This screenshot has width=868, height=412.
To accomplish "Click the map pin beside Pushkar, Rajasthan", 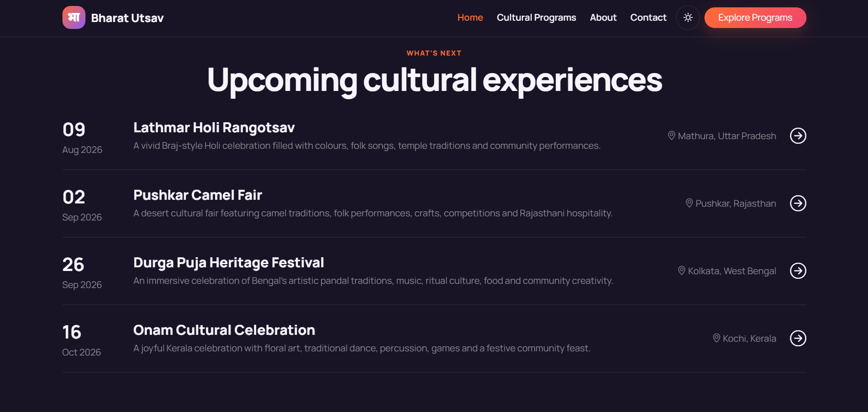I will click(689, 203).
